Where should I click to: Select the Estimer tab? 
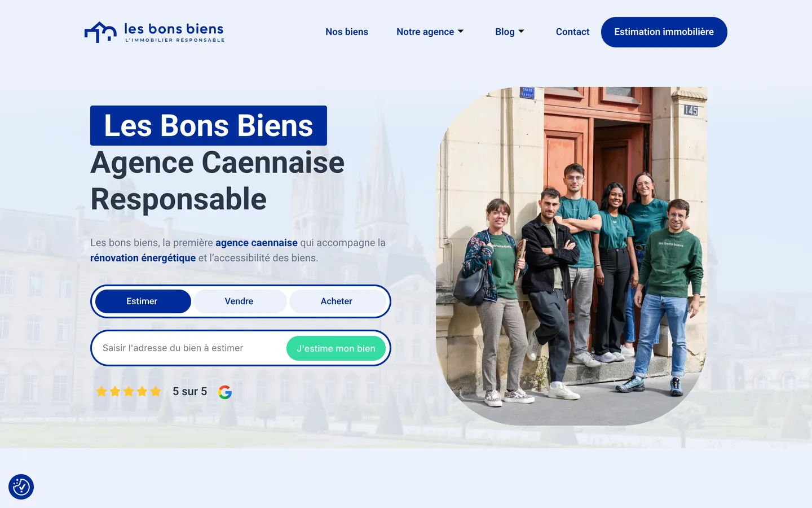[x=143, y=301]
